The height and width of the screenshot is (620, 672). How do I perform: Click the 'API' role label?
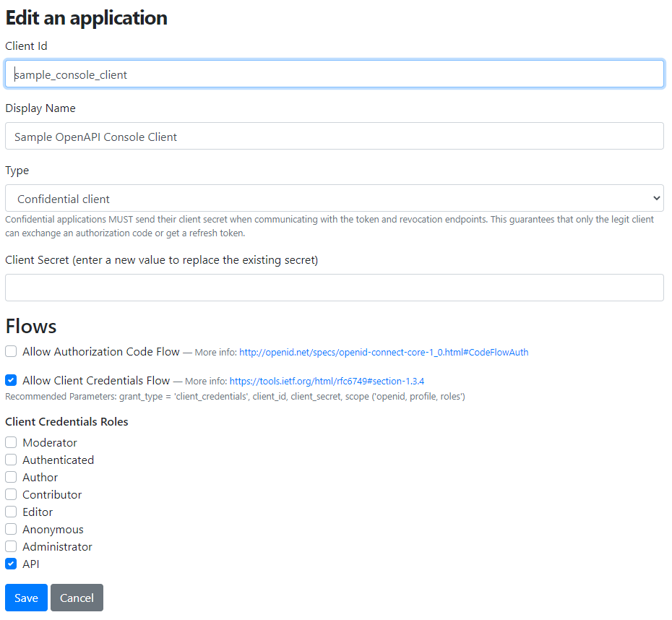click(30, 564)
